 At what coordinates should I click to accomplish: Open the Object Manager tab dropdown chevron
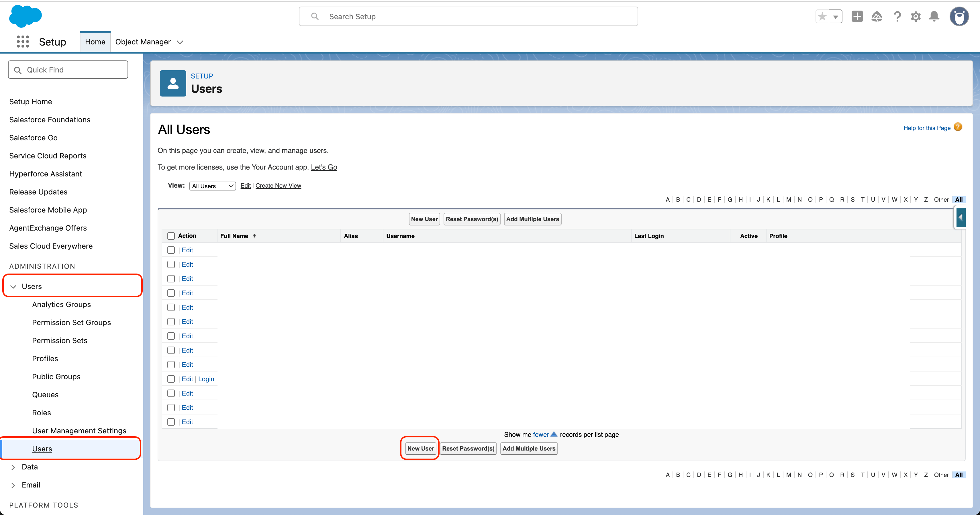coord(180,42)
